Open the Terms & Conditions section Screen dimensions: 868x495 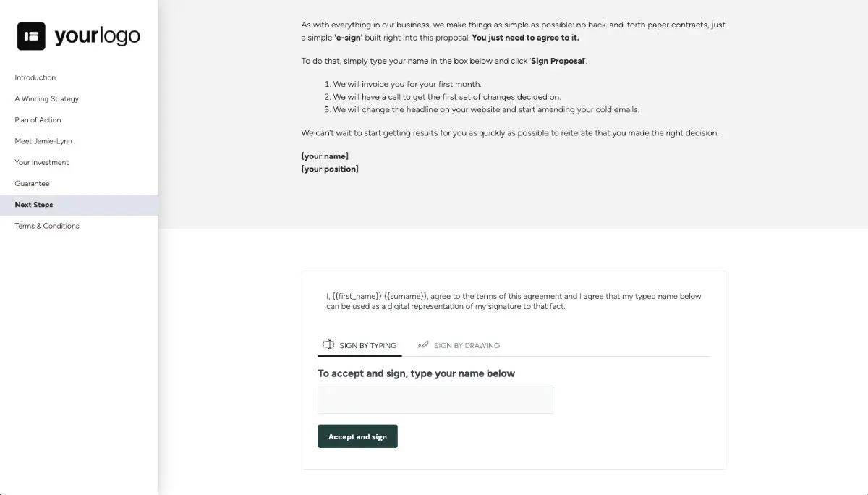click(x=46, y=225)
